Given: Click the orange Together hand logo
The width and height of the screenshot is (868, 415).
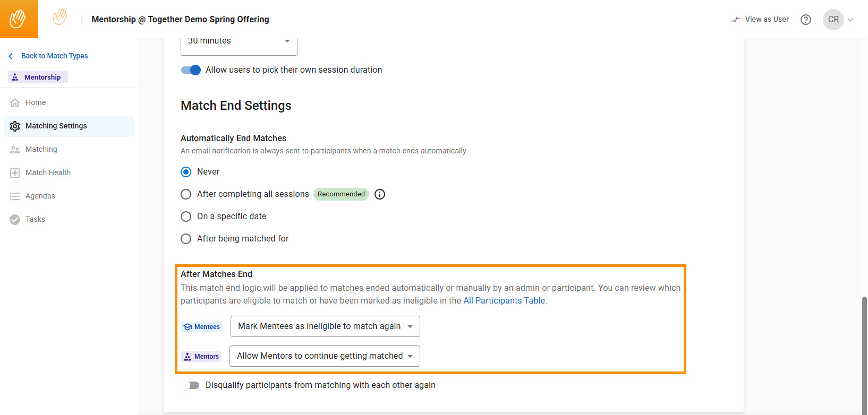Looking at the screenshot, I should (x=19, y=19).
